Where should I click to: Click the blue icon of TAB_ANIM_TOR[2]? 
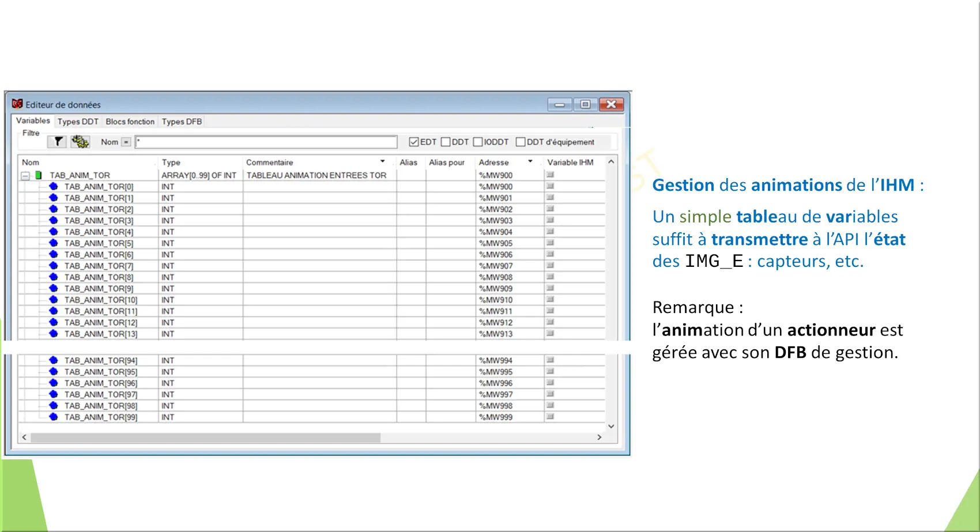click(54, 209)
